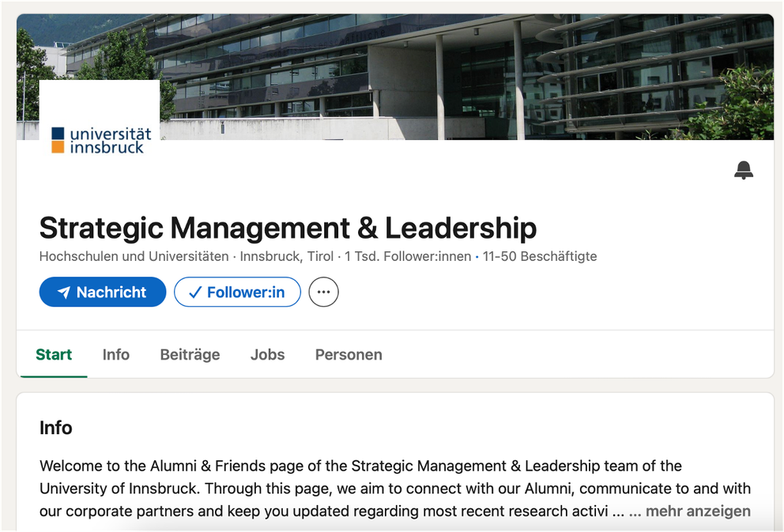Select the Jobs tab

267,355
